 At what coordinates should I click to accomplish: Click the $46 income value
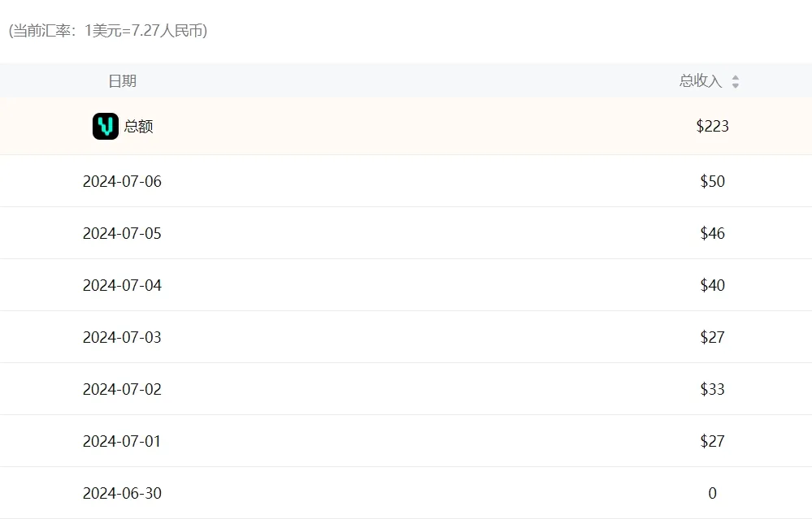tap(712, 233)
